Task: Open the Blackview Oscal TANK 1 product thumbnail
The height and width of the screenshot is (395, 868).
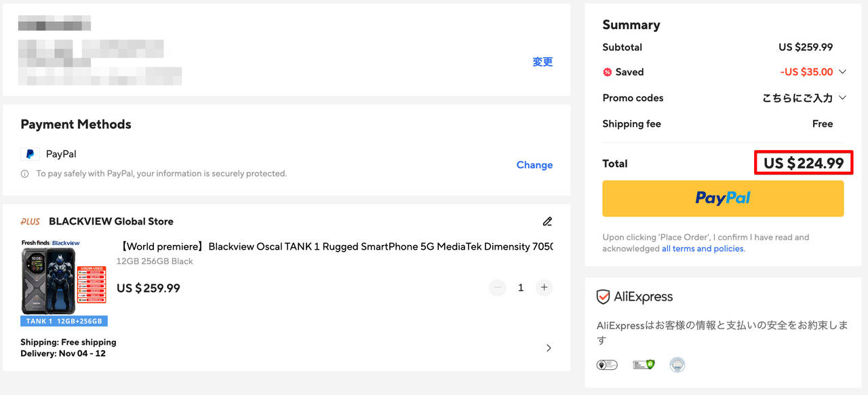Action: tap(64, 282)
